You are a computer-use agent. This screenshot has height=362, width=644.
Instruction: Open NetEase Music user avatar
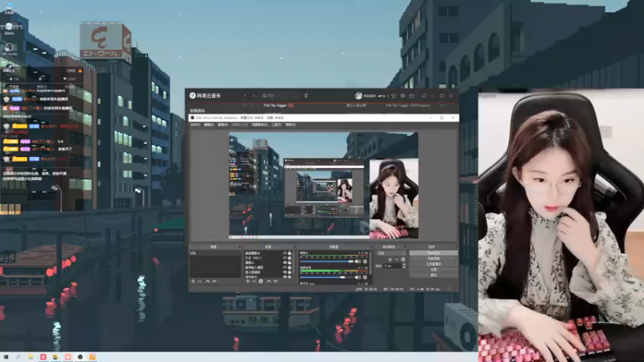[x=358, y=96]
